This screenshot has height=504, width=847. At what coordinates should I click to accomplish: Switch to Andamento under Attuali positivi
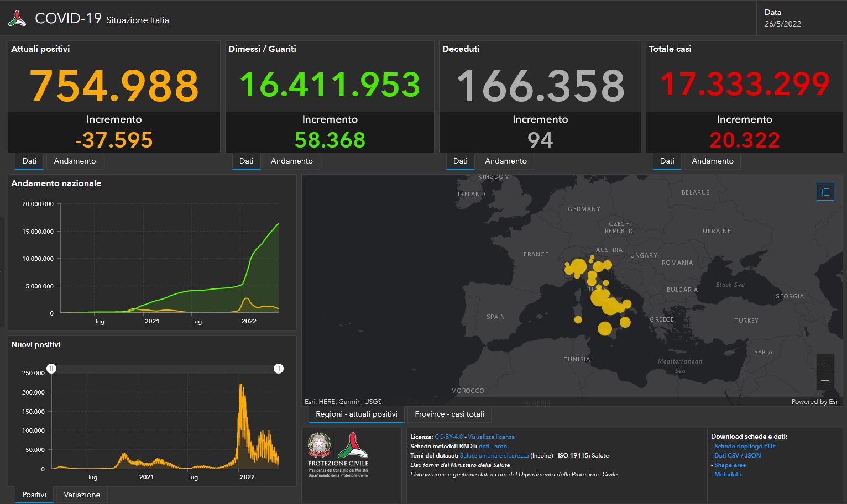(74, 161)
